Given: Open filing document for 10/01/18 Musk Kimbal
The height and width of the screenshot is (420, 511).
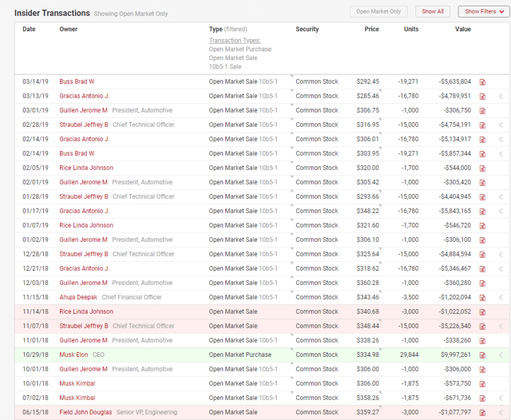Looking at the screenshot, I should pos(482,383).
